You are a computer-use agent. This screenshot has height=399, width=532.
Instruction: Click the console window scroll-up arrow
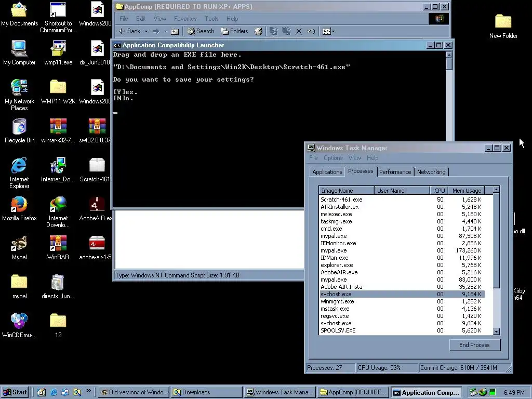click(449, 55)
